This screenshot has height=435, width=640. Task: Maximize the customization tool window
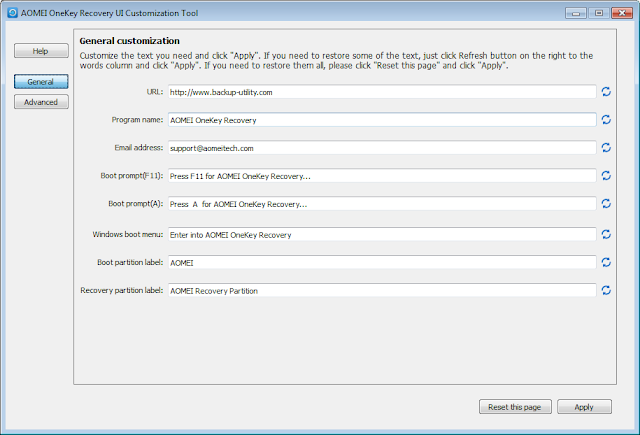click(x=599, y=13)
